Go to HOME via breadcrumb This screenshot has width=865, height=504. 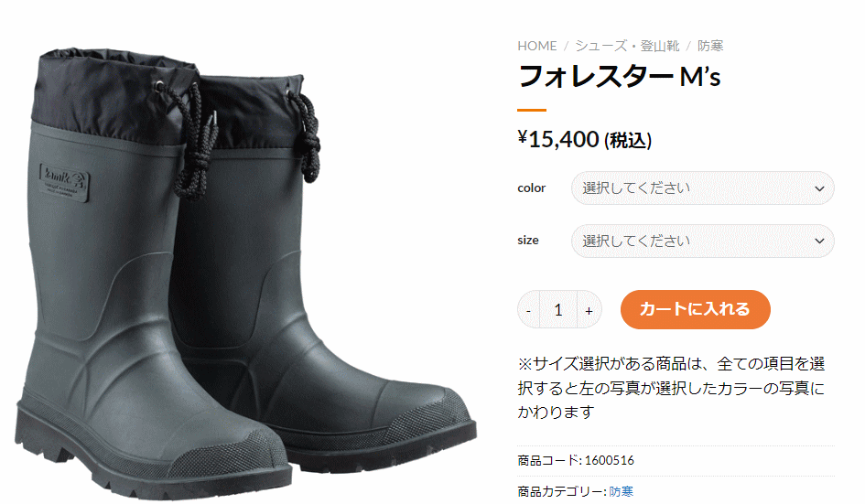[536, 46]
